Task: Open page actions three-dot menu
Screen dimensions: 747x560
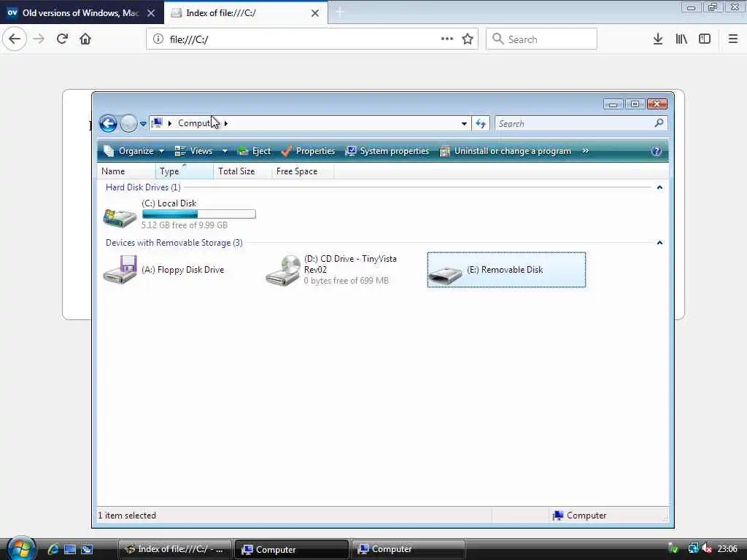Action: click(447, 39)
